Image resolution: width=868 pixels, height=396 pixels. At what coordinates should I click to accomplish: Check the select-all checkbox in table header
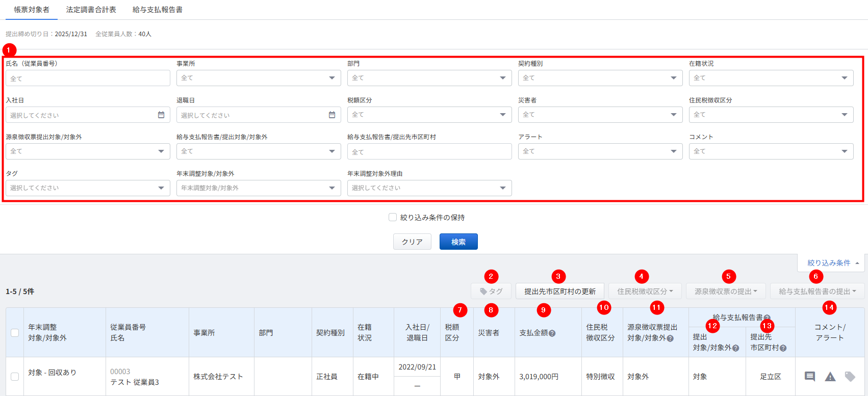click(x=15, y=333)
